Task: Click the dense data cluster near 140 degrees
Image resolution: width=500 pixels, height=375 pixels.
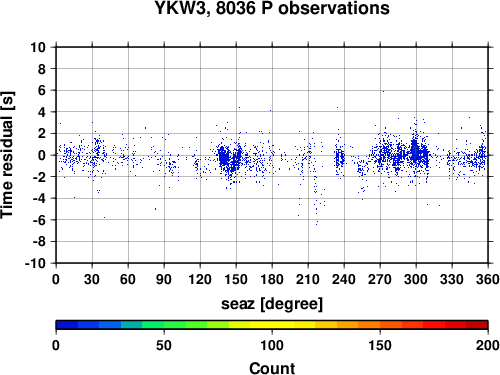Action: coord(224,157)
